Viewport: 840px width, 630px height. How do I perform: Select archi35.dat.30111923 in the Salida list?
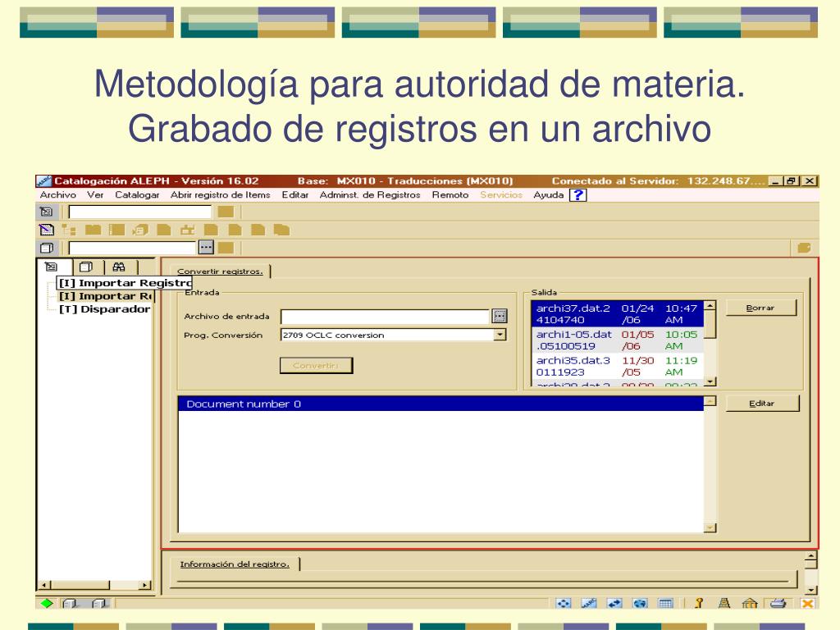coord(617,367)
